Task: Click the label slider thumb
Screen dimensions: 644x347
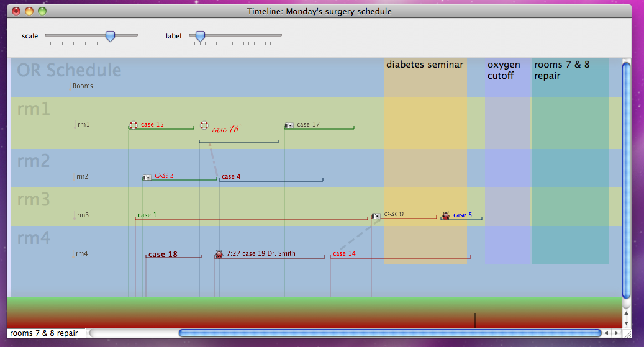Action: point(200,37)
